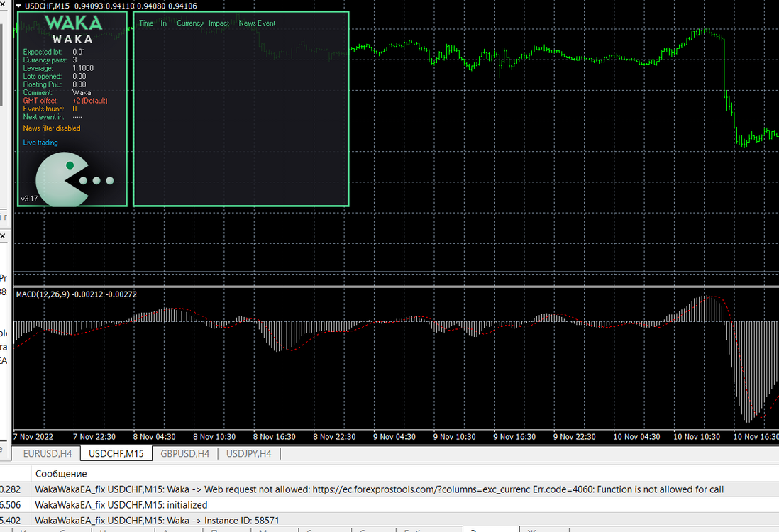Click the green WAKA logo
Viewport: 779px width, 532px height.
[73, 23]
